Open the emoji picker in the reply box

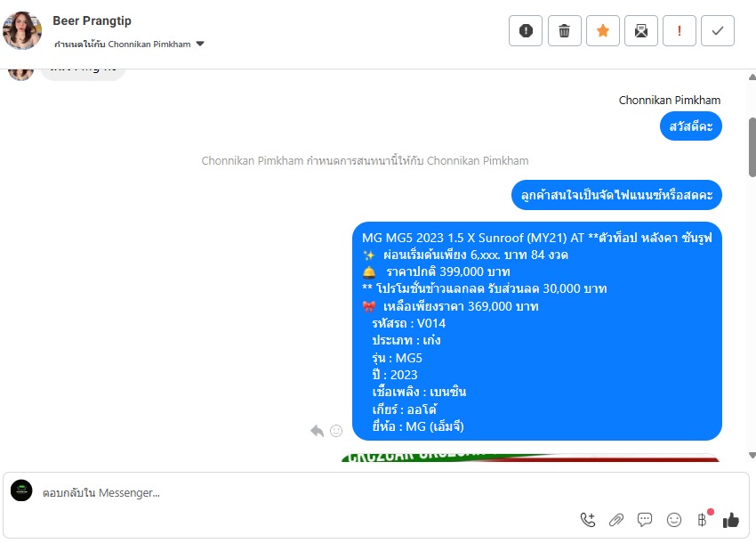[x=673, y=520]
